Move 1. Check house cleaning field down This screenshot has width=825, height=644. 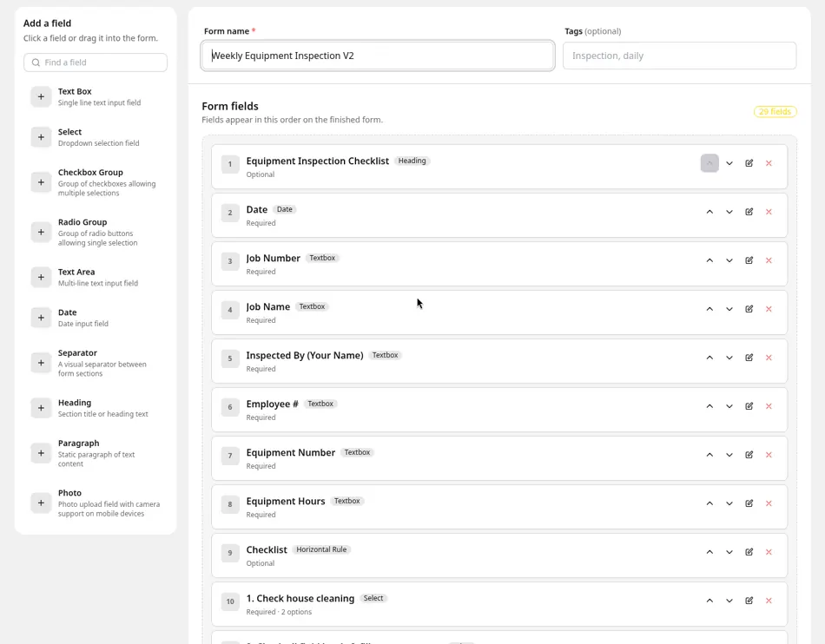pyautogui.click(x=729, y=601)
